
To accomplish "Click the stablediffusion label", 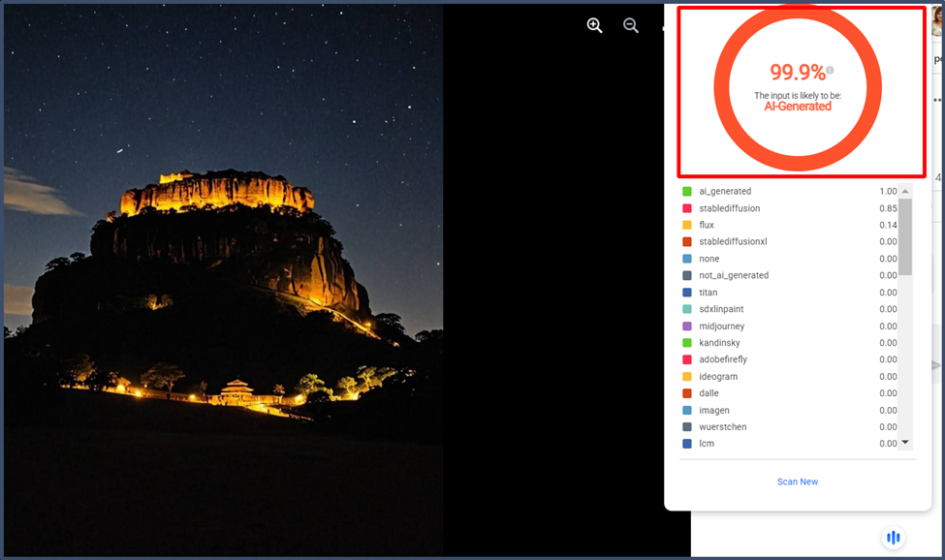I will [729, 208].
